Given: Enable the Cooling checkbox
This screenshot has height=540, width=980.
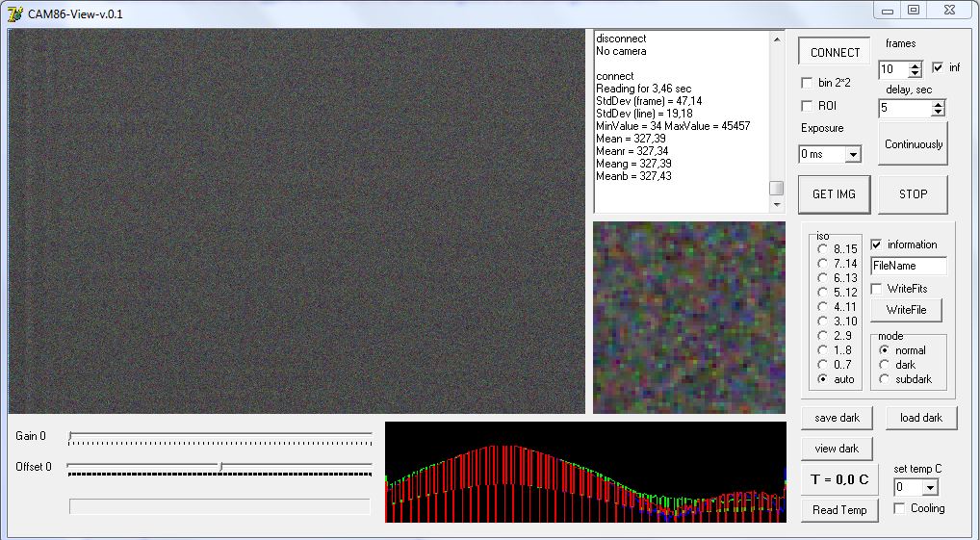Looking at the screenshot, I should click(899, 509).
